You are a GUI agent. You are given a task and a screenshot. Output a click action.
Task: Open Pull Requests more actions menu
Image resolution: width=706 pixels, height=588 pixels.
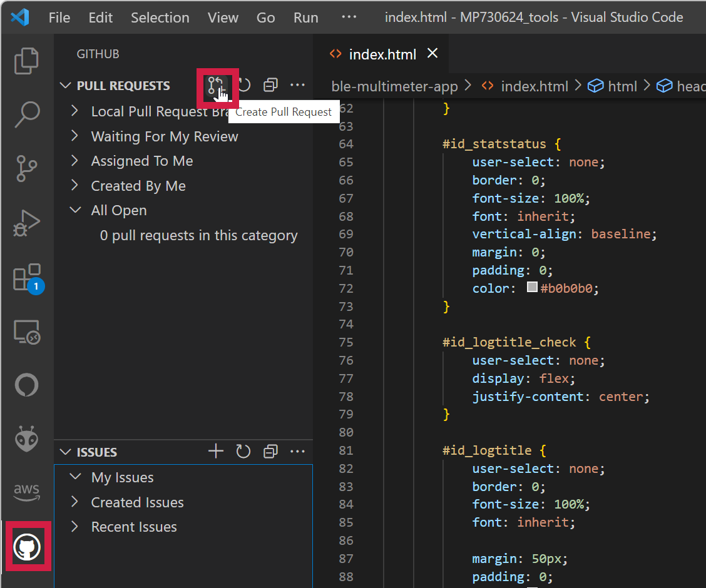coord(298,85)
